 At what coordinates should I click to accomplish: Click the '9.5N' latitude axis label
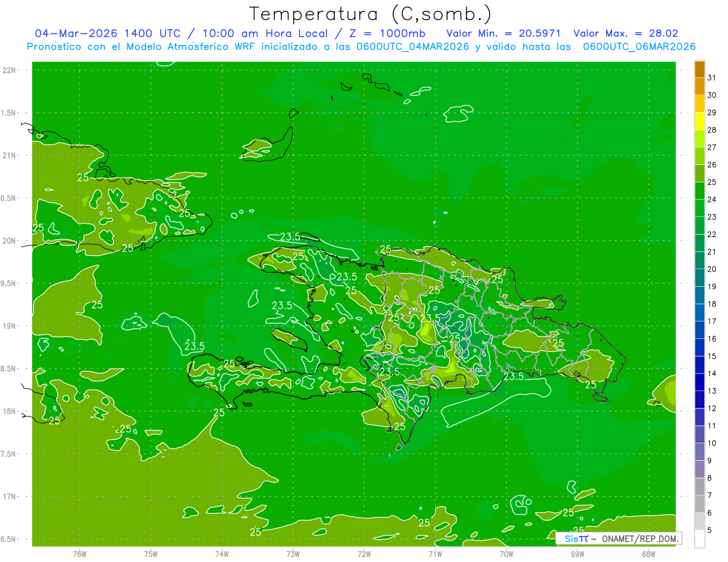click(8, 283)
